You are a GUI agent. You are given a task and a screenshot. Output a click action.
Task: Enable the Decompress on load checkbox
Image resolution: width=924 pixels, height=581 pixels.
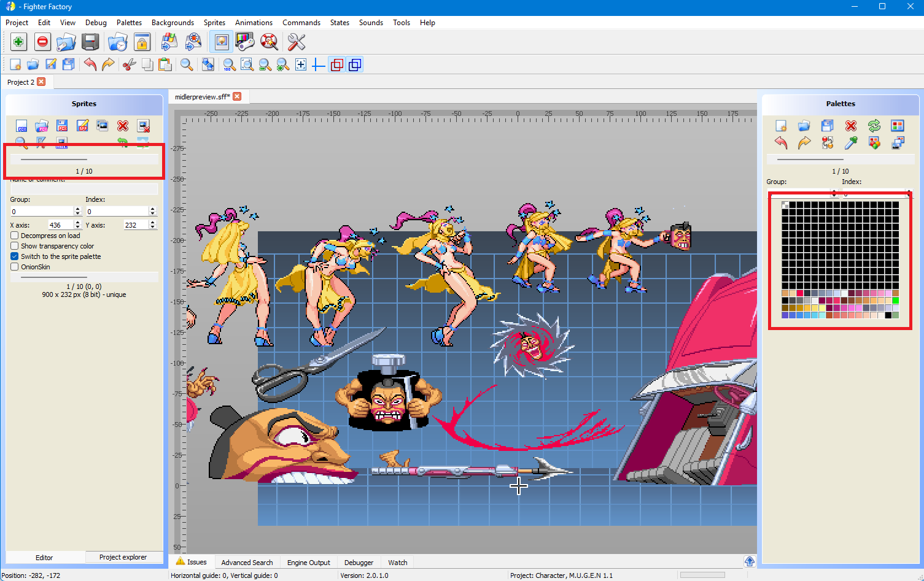tap(15, 236)
